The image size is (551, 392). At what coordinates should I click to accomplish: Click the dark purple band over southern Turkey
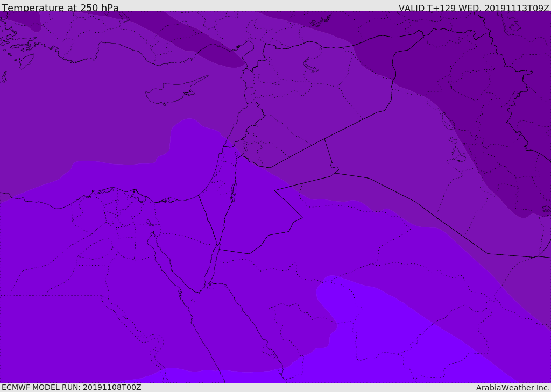pyautogui.click(x=215, y=54)
